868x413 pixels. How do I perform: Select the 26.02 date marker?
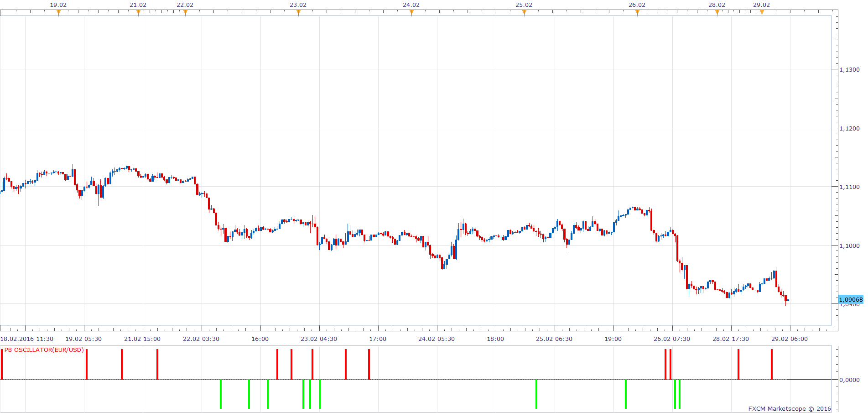637,5
